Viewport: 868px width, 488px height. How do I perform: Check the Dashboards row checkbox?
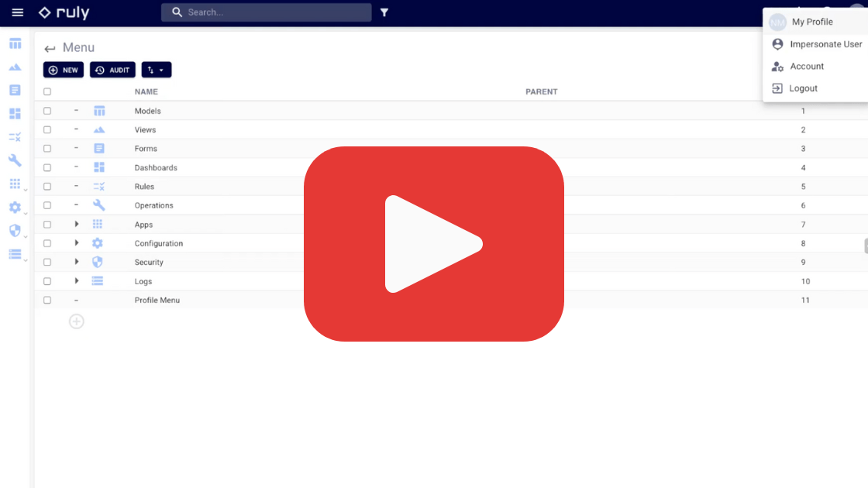coord(47,167)
